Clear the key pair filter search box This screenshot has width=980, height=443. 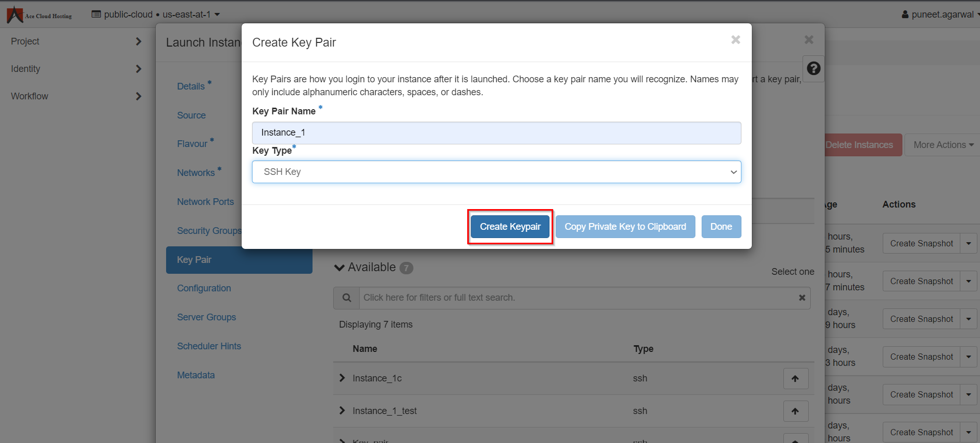point(801,298)
